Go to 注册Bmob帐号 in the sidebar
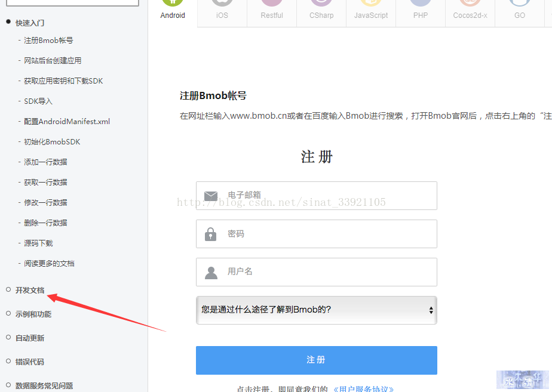This screenshot has width=552, height=392. pos(48,41)
